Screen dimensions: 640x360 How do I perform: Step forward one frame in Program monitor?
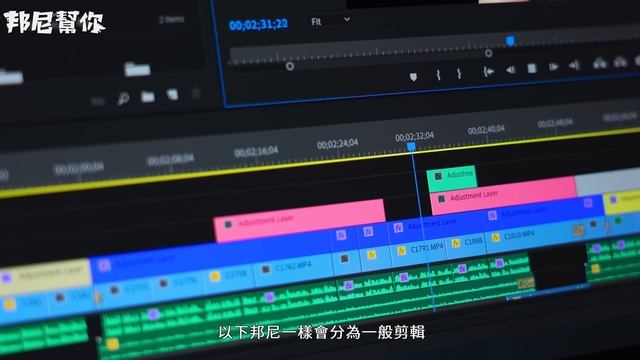click(x=553, y=67)
